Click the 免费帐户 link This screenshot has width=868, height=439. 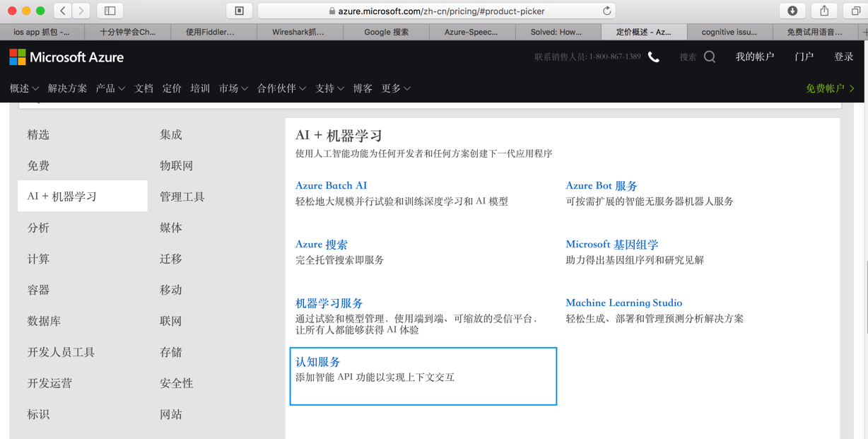click(x=831, y=88)
